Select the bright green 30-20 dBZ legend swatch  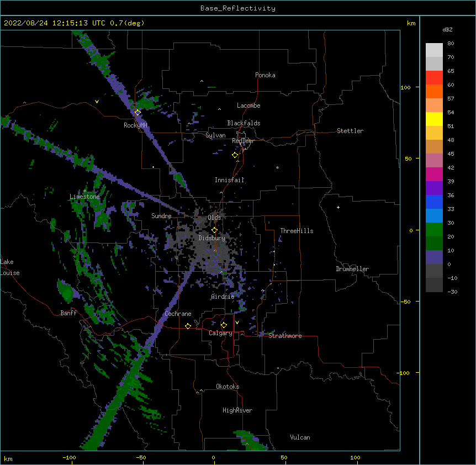click(434, 230)
